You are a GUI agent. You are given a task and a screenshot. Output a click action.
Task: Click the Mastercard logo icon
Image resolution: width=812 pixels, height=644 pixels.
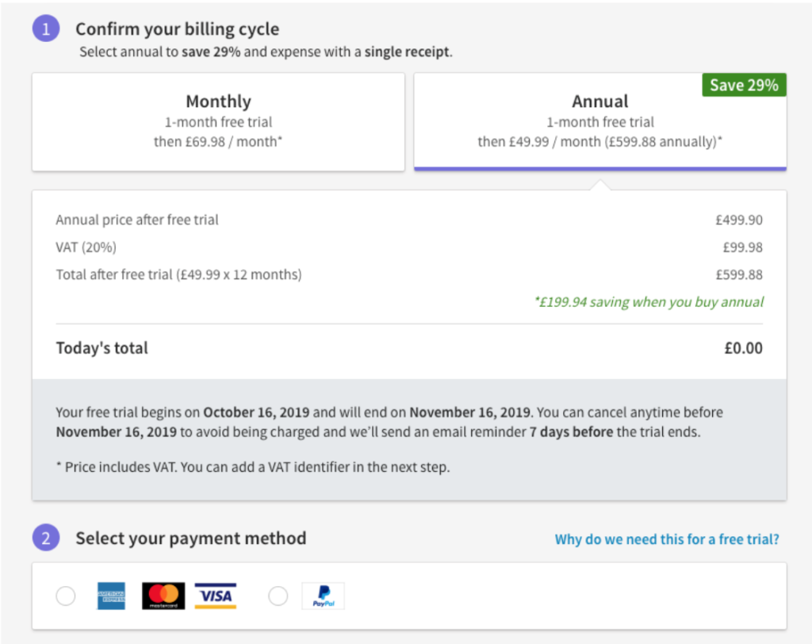[163, 596]
